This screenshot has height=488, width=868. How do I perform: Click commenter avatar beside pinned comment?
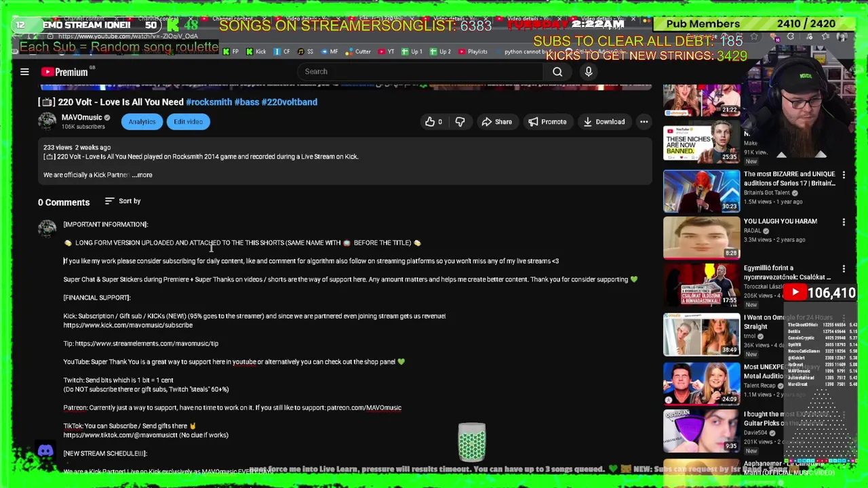pyautogui.click(x=47, y=228)
